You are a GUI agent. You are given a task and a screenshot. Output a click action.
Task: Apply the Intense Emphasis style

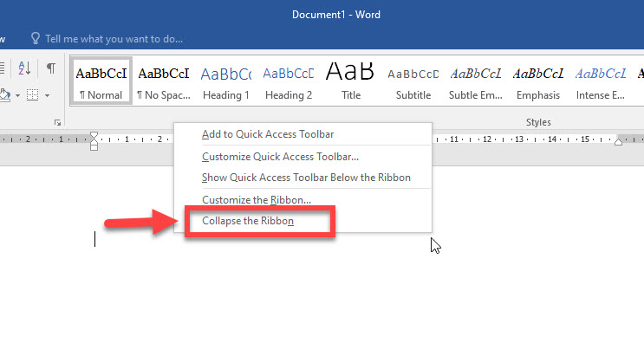(601, 81)
